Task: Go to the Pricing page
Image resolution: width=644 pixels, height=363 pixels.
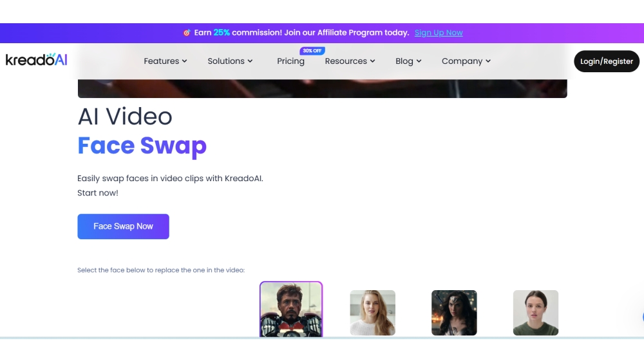Action: [x=291, y=61]
